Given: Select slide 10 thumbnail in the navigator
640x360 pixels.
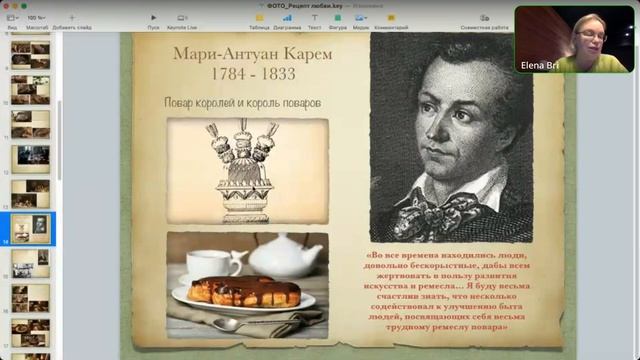Looking at the screenshot, I should click(31, 90).
